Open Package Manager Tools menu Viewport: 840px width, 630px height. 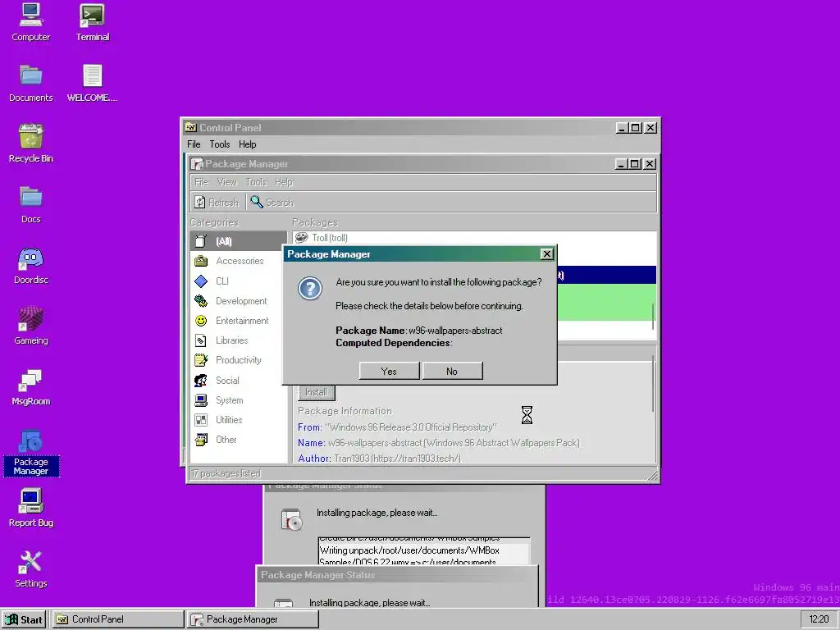[x=256, y=182]
